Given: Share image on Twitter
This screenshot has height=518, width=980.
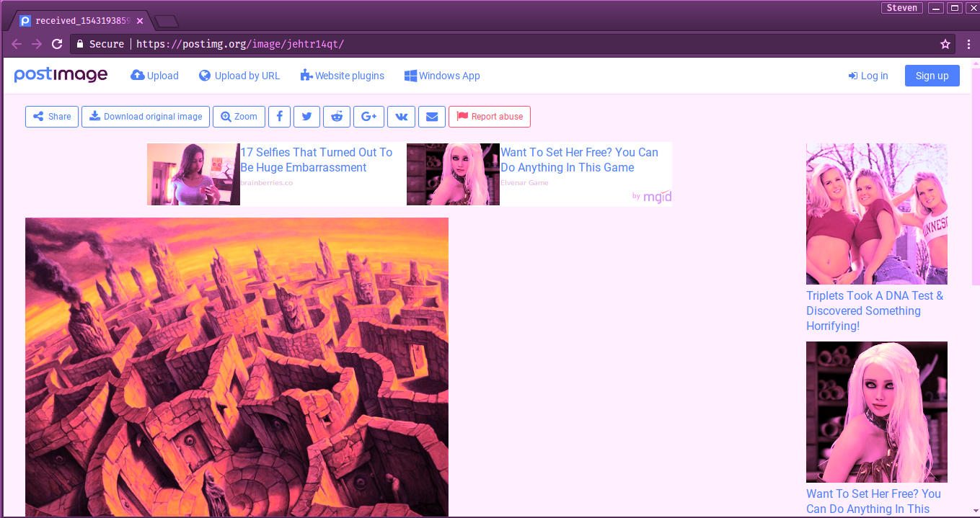Looking at the screenshot, I should point(306,117).
